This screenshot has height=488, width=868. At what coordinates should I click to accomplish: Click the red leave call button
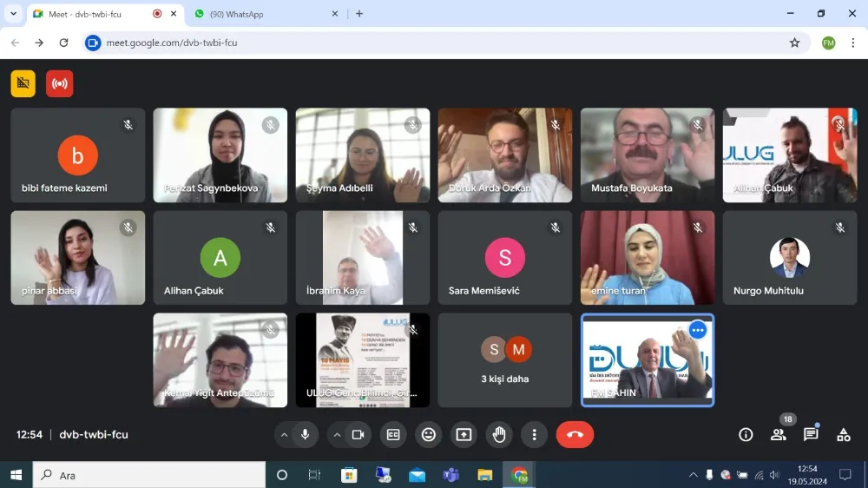pos(575,435)
